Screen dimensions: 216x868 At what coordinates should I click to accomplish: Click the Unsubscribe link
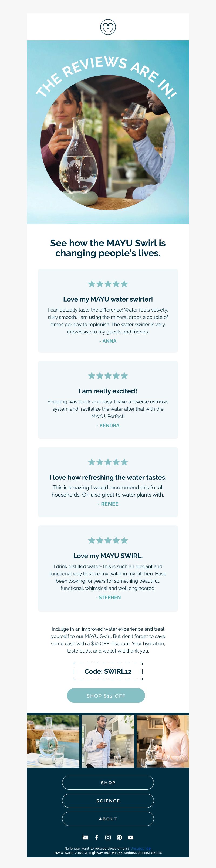point(140,849)
